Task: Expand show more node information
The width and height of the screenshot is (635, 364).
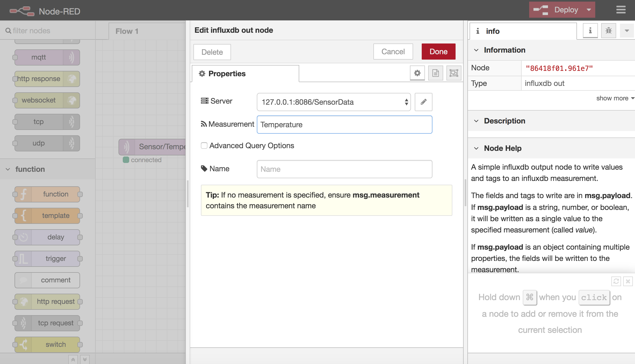Action: click(615, 98)
